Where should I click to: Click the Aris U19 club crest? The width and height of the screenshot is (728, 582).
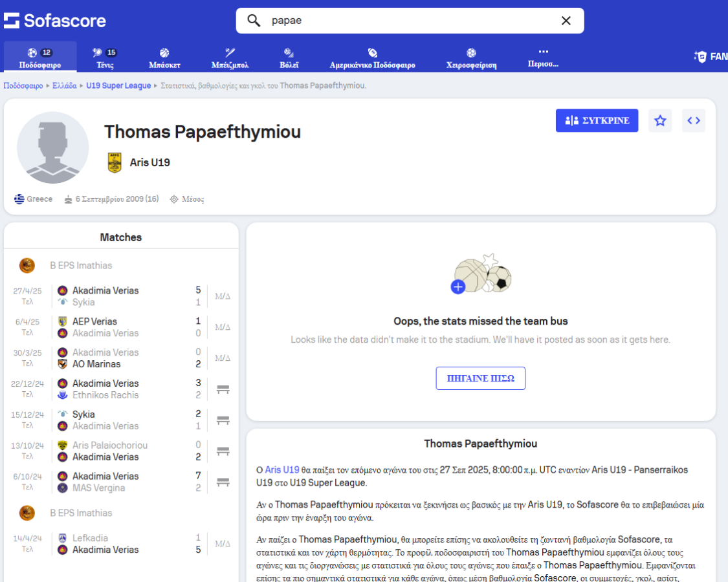[115, 162]
